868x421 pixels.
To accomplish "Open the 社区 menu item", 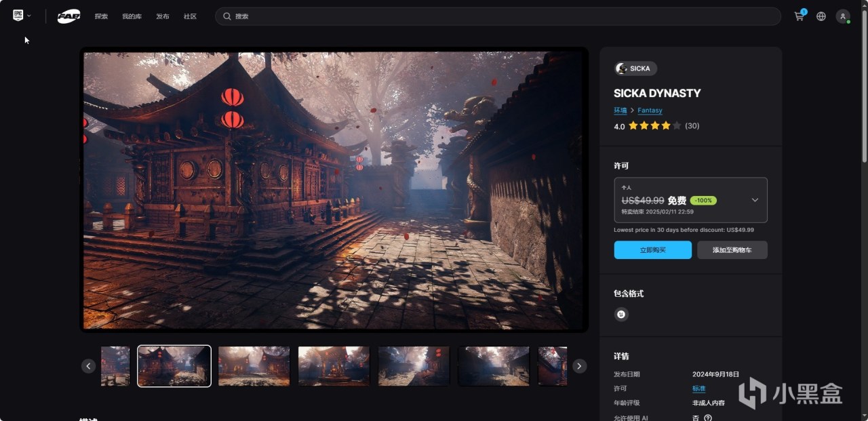I will click(x=190, y=16).
